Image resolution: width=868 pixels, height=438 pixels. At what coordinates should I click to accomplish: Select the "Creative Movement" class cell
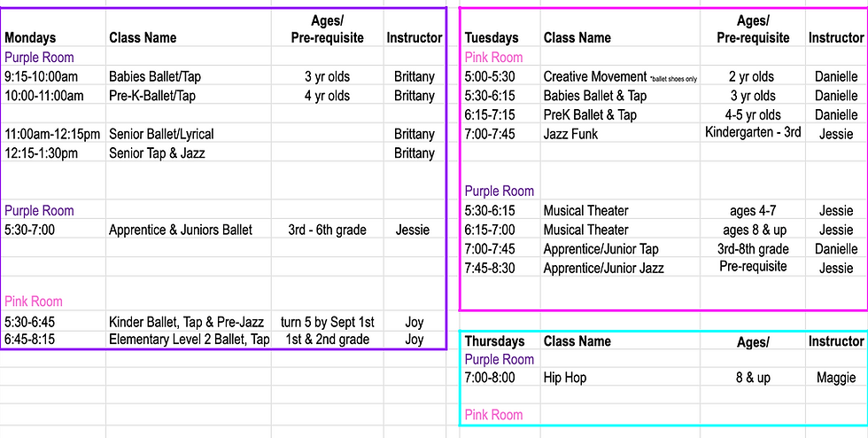tap(586, 77)
